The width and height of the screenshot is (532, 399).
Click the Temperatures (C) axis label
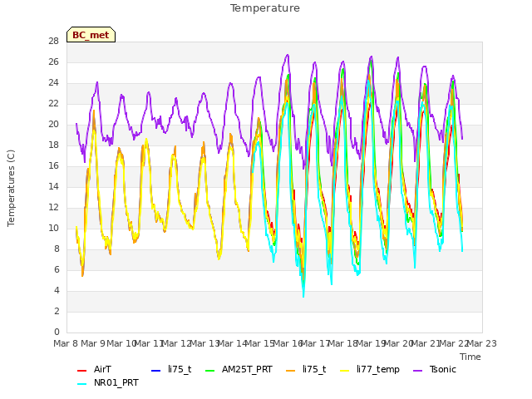11,188
